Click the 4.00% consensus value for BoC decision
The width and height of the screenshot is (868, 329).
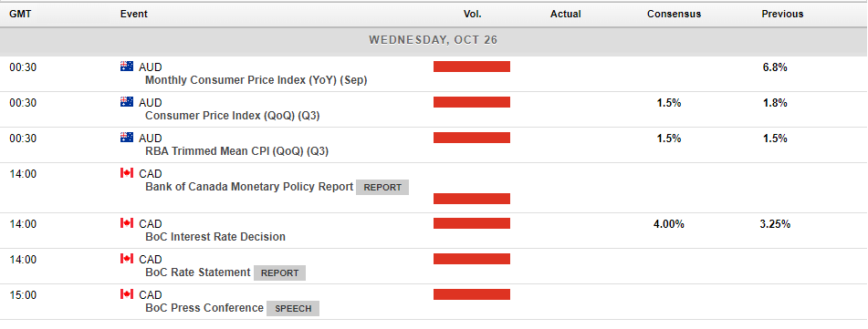668,224
